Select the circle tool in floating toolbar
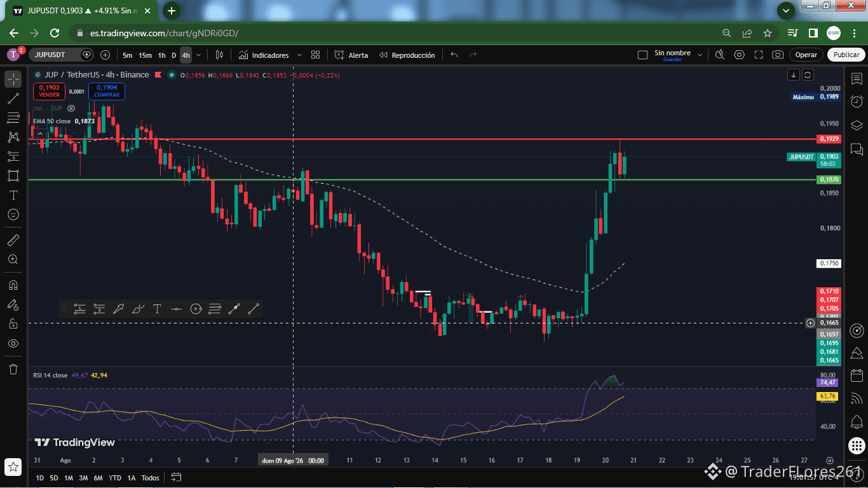Image resolution: width=868 pixels, height=488 pixels. [196, 309]
